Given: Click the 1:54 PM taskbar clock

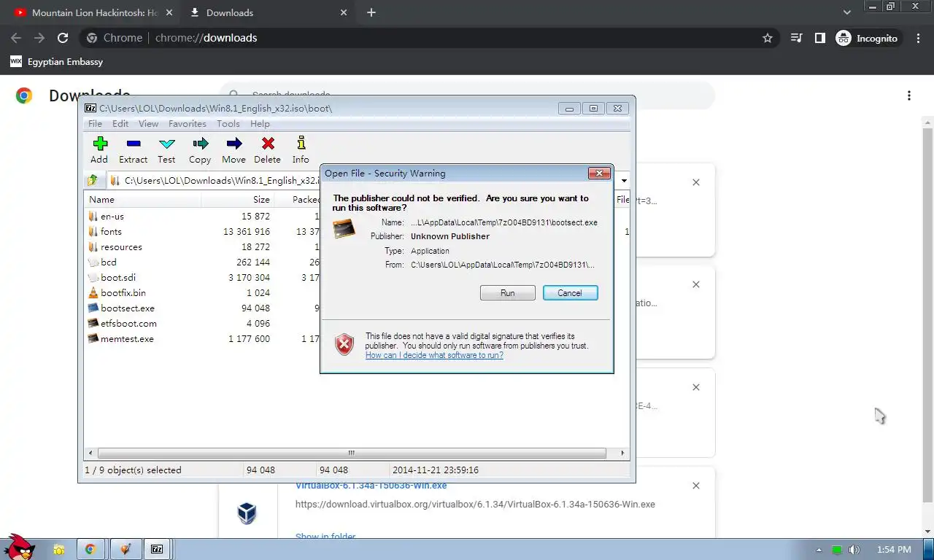Looking at the screenshot, I should coord(893,550).
